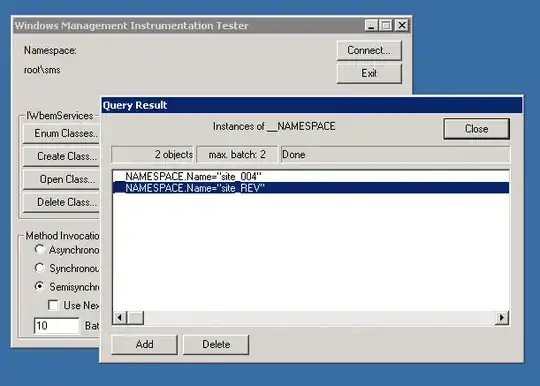Image resolution: width=540 pixels, height=386 pixels.
Task: Click the left scroll arrow in results list
Action: (120, 317)
